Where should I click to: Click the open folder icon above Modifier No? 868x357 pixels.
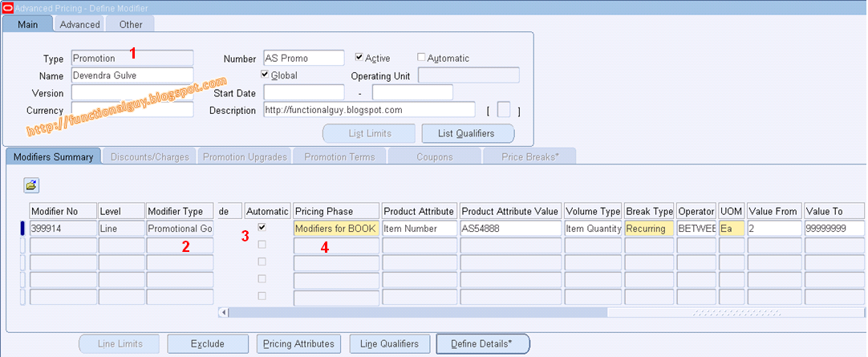pos(31,185)
